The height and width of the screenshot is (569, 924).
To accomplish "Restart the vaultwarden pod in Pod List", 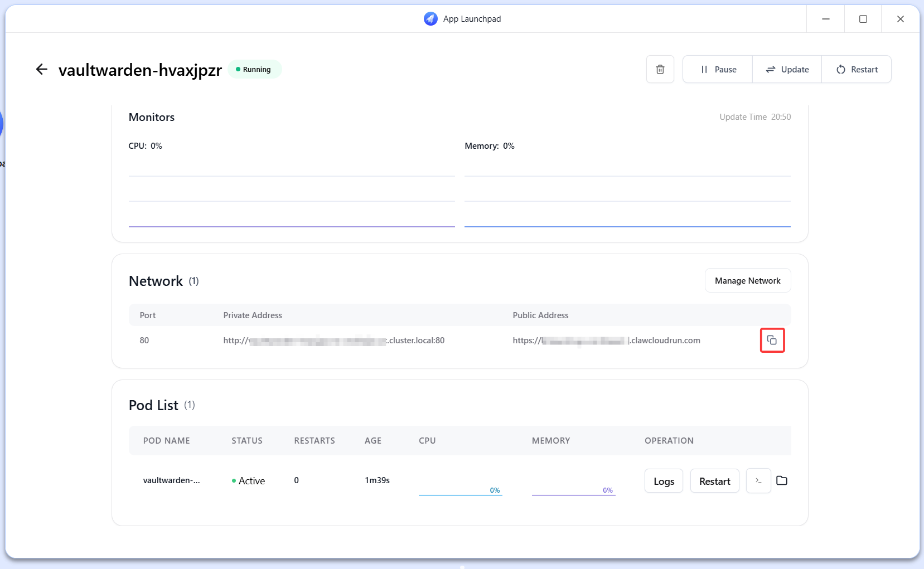I will (x=714, y=481).
